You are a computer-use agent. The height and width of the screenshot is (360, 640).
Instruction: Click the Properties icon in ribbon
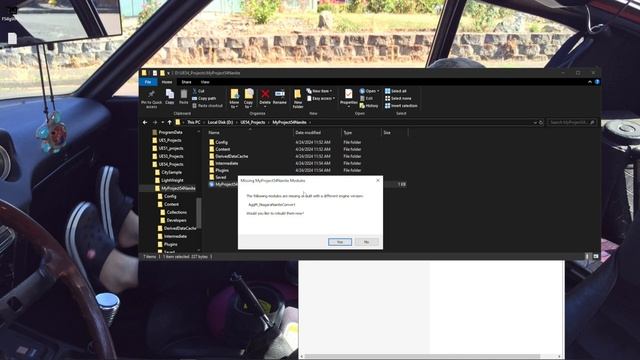349,94
